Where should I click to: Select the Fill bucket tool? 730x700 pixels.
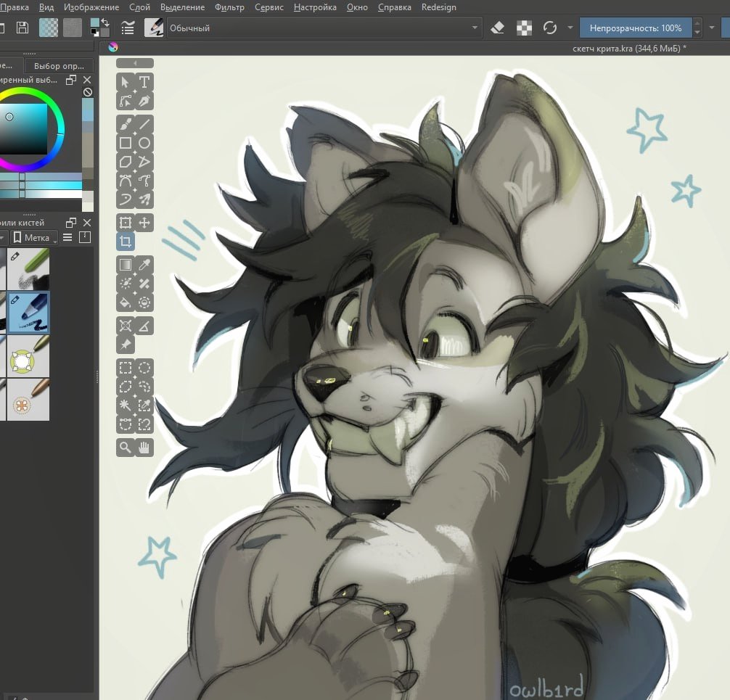pyautogui.click(x=126, y=302)
